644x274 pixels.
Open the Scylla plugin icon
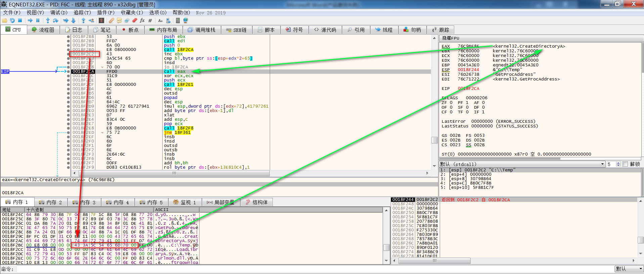click(101, 20)
